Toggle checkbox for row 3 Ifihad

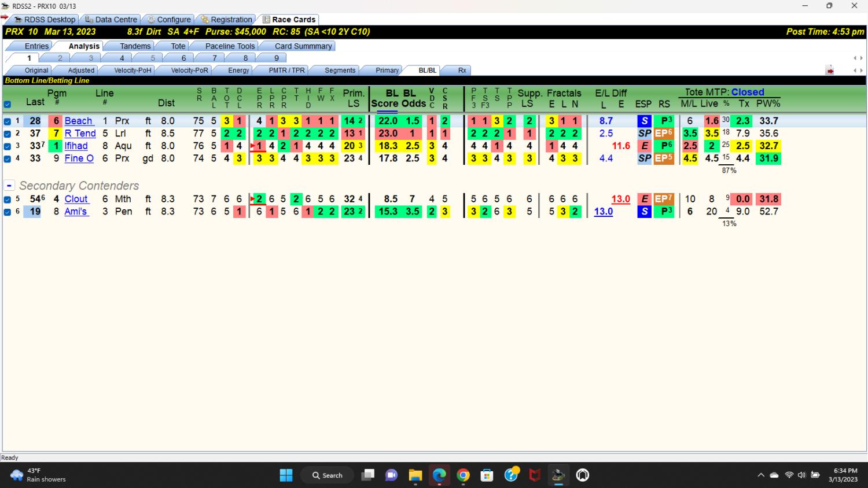point(7,146)
